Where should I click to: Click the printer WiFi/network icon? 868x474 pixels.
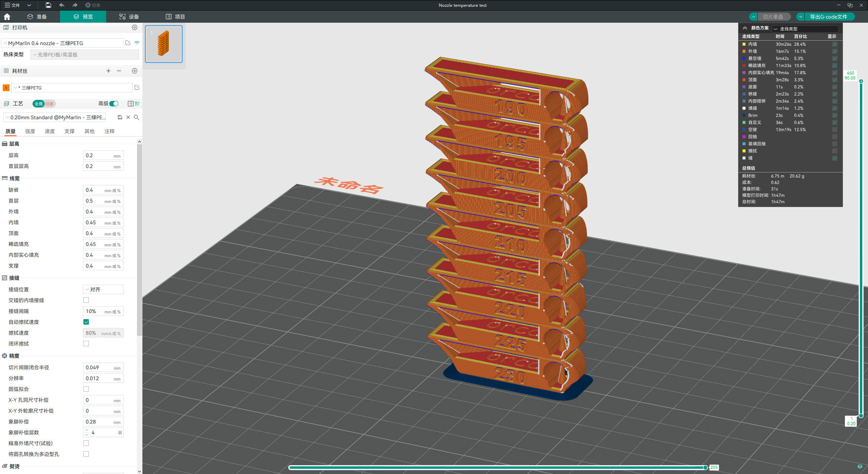[136, 43]
